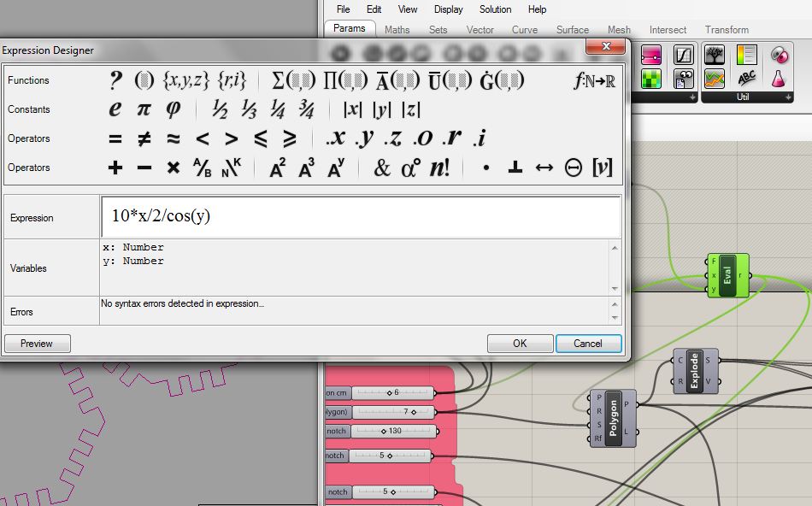Image resolution: width=812 pixels, height=506 pixels.
Task: Insert the golden ratio φ constant
Action: tap(173, 109)
